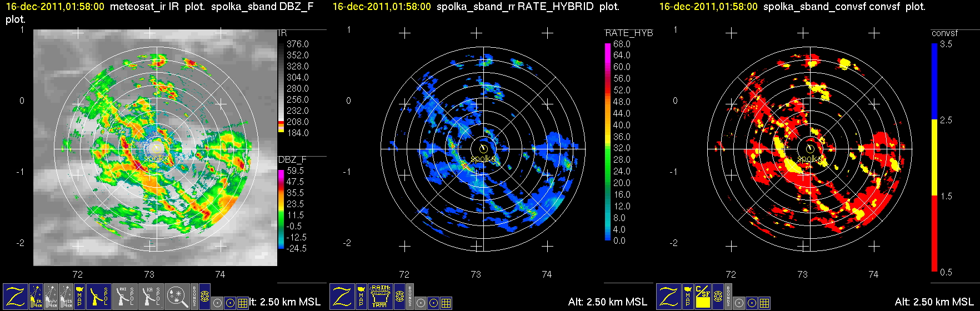
Task: Select the KA SPOL radar icon
Action: 151,297
